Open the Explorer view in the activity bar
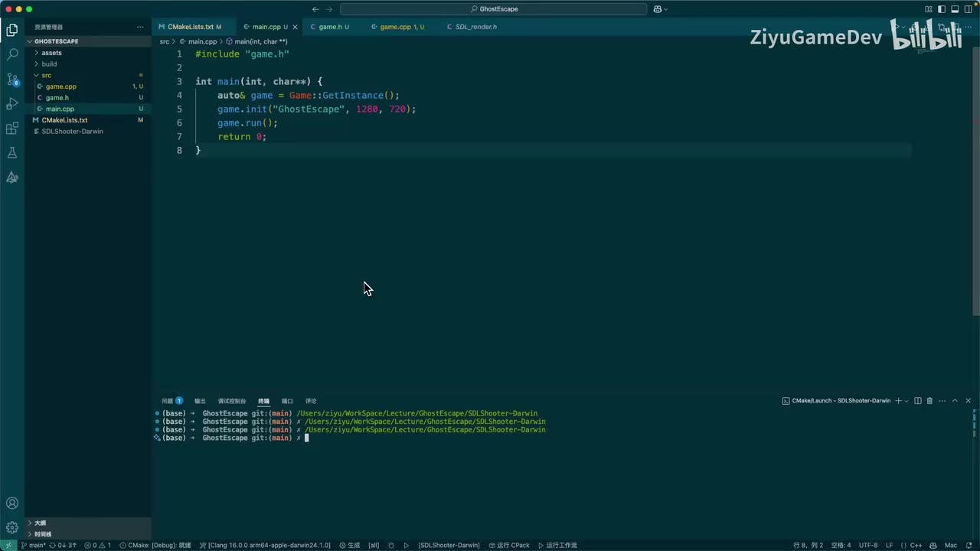The image size is (980, 551). (12, 31)
